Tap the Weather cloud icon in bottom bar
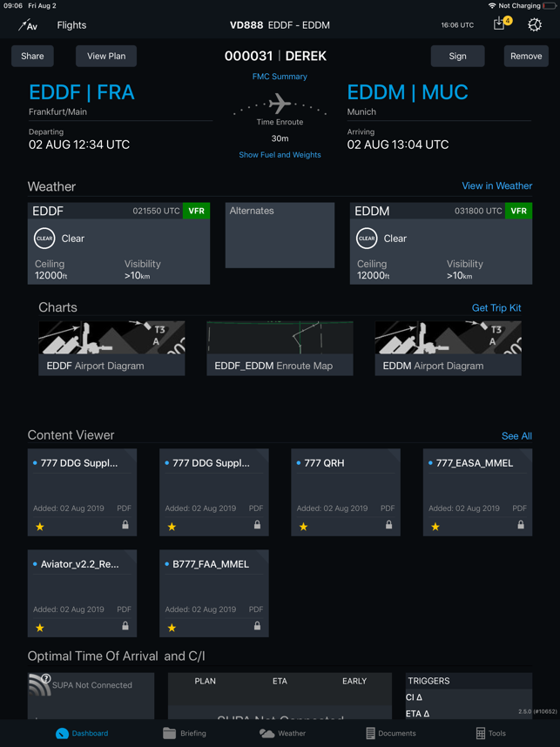The width and height of the screenshot is (560, 747). click(270, 733)
